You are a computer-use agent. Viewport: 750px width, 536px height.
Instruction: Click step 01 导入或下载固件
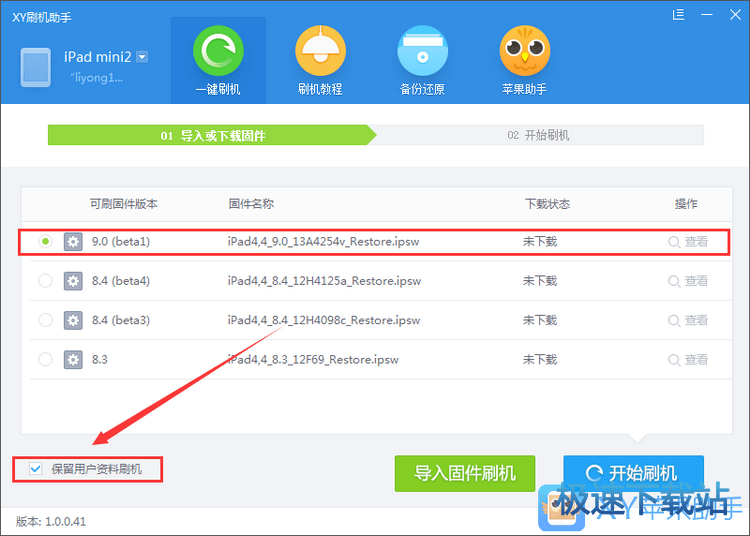pos(212,135)
